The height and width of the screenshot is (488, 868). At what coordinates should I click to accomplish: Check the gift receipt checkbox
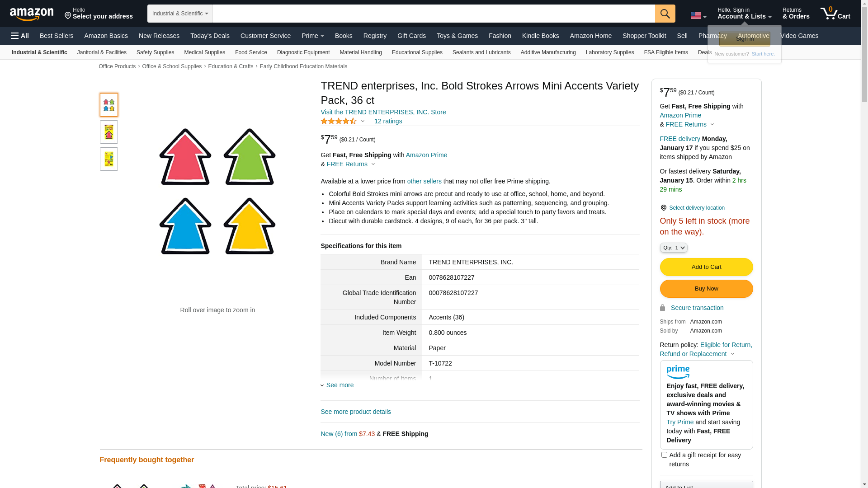tap(664, 455)
